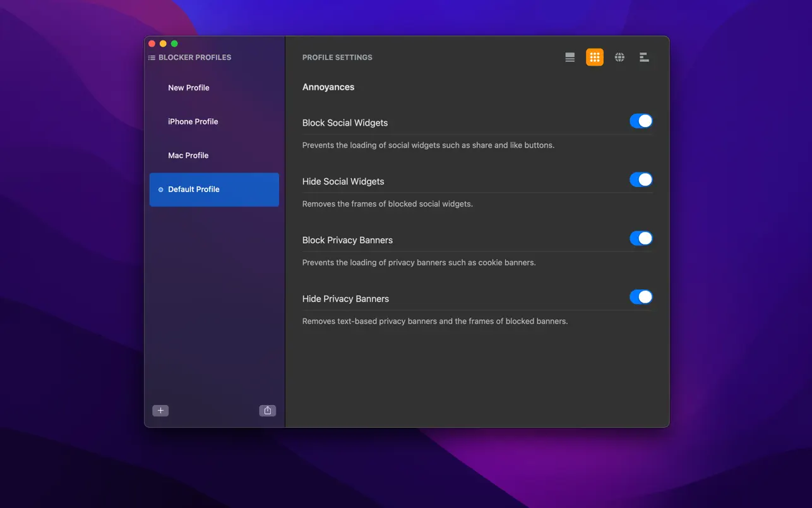Open the first list-style settings tab icon
Image resolution: width=812 pixels, height=508 pixels.
(570, 57)
